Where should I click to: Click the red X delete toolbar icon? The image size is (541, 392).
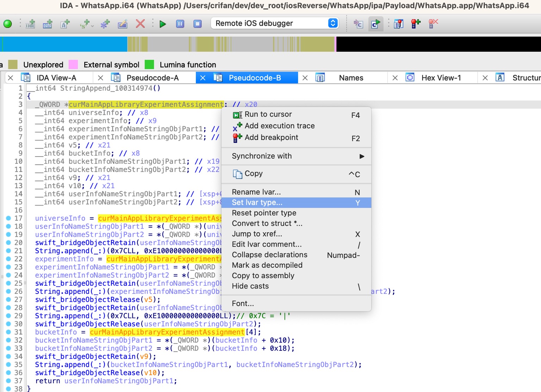pyautogui.click(x=140, y=24)
